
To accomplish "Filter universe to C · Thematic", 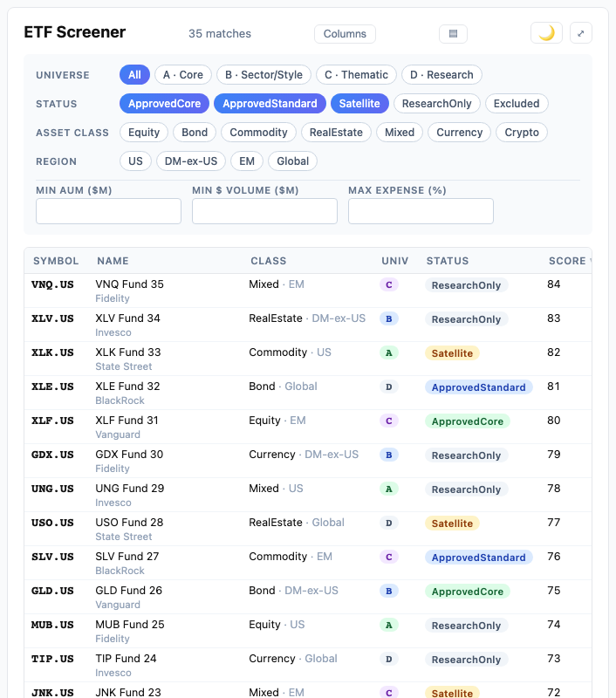I will point(356,75).
